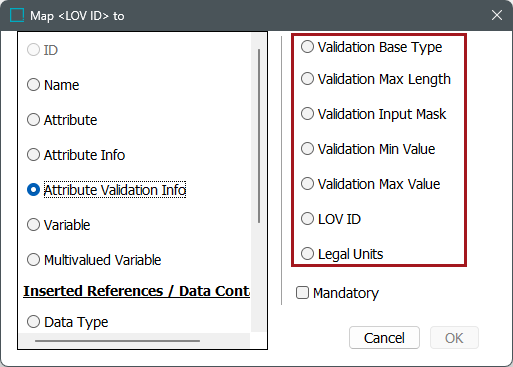
Task: Choose the Attribute radio option
Action: 34,120
